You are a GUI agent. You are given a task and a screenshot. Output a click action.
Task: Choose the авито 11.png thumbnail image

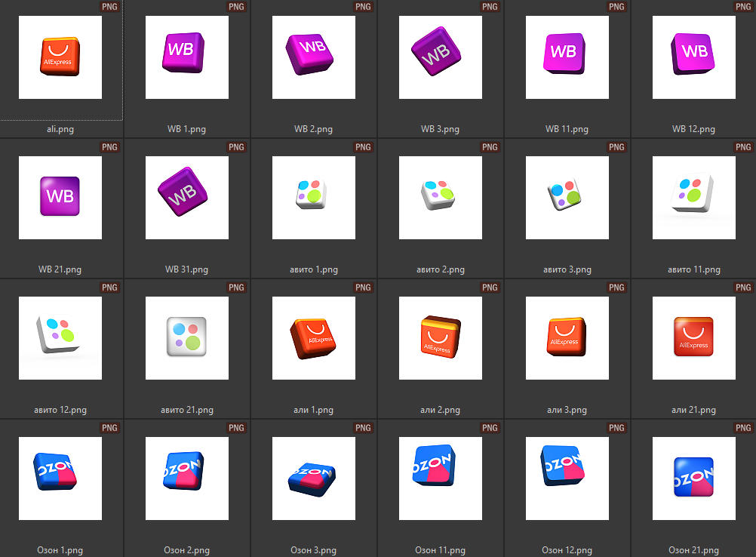(694, 198)
